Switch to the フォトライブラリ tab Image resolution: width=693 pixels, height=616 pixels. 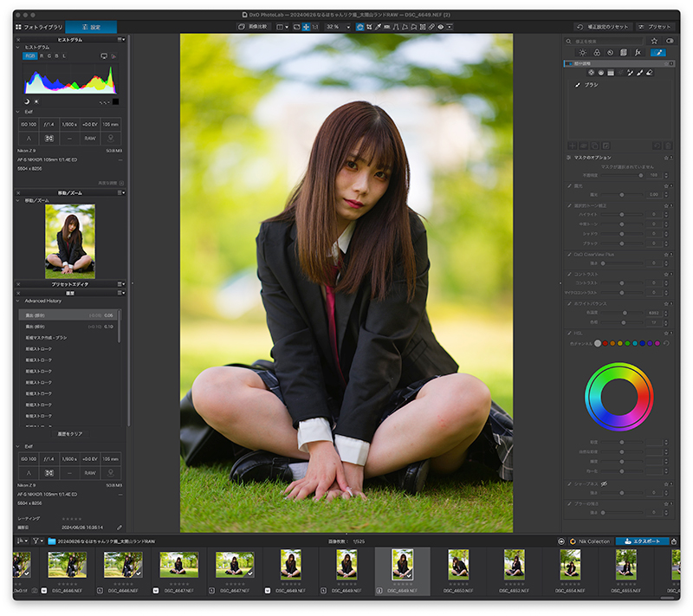coord(39,27)
